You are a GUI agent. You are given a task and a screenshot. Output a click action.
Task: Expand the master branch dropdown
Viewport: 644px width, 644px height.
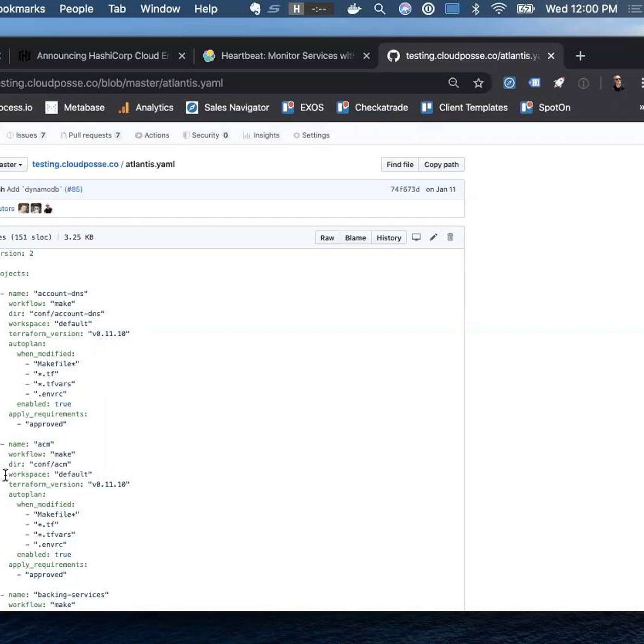point(12,165)
